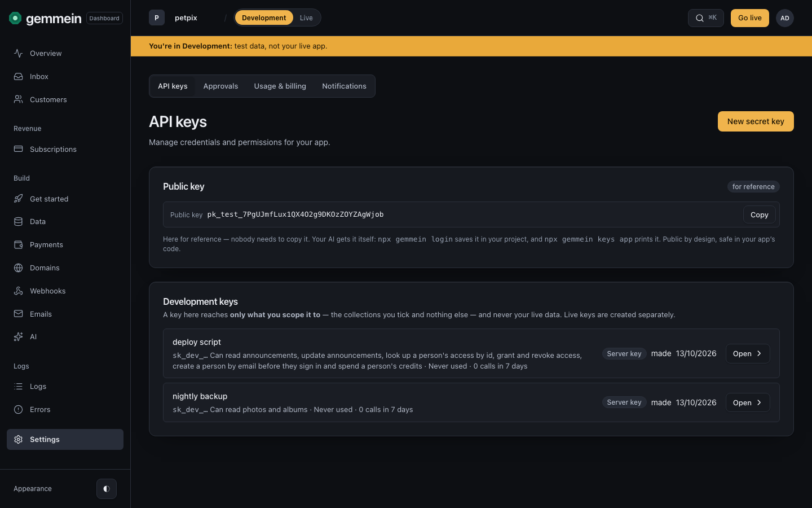Open Overview via its pulse icon

pyautogui.click(x=19, y=53)
